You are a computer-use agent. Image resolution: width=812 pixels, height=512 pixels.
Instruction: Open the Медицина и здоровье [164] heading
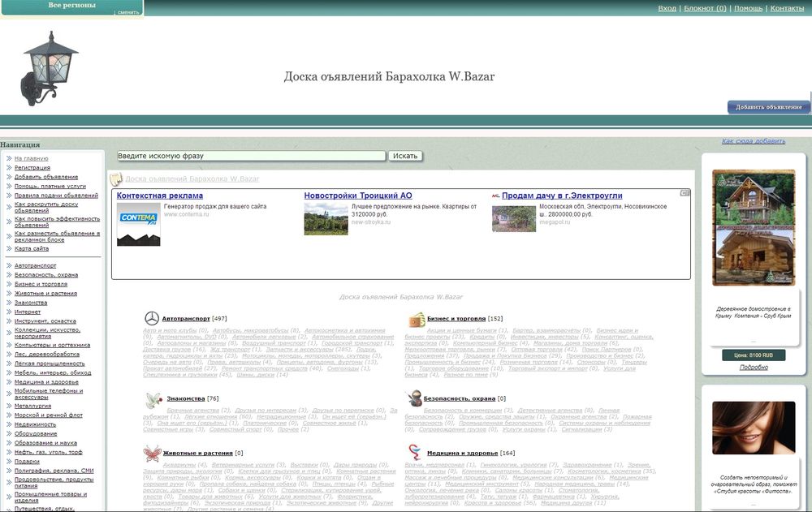coord(463,454)
